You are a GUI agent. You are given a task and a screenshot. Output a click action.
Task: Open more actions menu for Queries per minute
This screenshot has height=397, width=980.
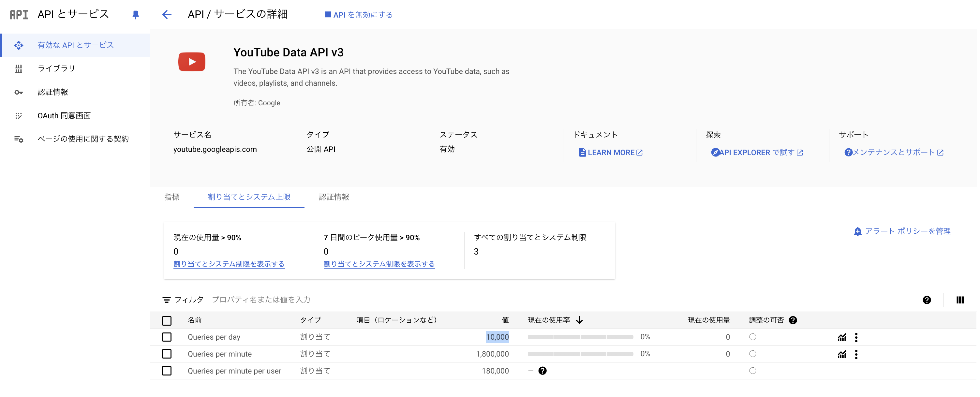coord(856,354)
